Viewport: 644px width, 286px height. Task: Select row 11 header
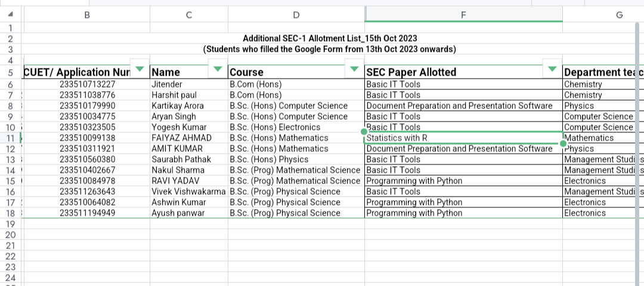pos(10,138)
